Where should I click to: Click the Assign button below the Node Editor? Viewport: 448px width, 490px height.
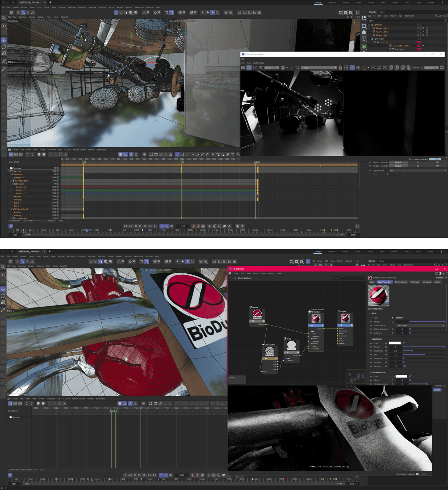click(437, 390)
